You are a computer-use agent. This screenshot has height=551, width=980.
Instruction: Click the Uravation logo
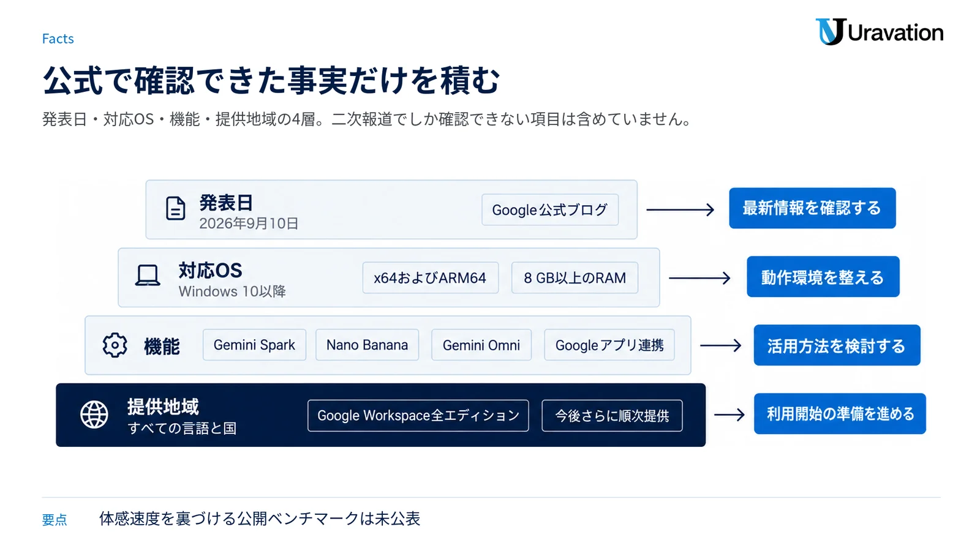point(879,32)
